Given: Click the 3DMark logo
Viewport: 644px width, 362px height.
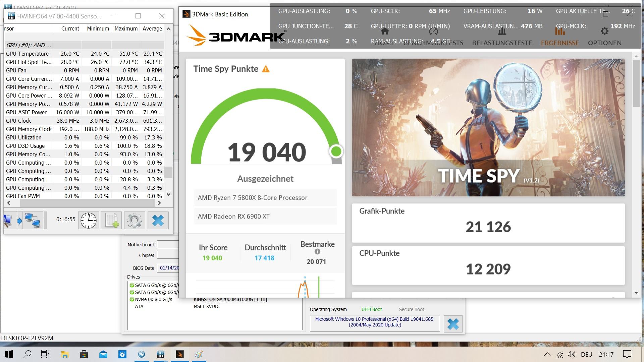Looking at the screenshot, I should (236, 35).
